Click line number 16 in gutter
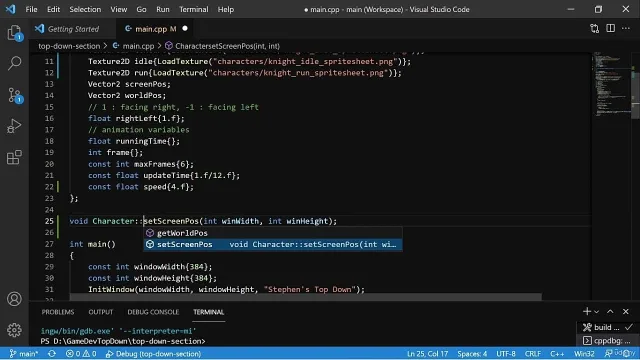The height and width of the screenshot is (360, 640). coord(49,118)
